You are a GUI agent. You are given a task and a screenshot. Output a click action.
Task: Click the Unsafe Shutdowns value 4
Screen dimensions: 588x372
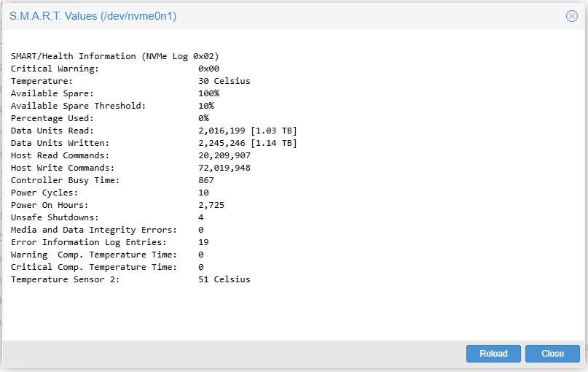pyautogui.click(x=201, y=217)
